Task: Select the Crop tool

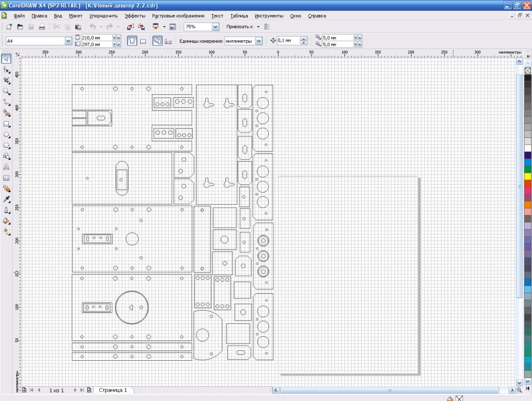Action: click(7, 80)
